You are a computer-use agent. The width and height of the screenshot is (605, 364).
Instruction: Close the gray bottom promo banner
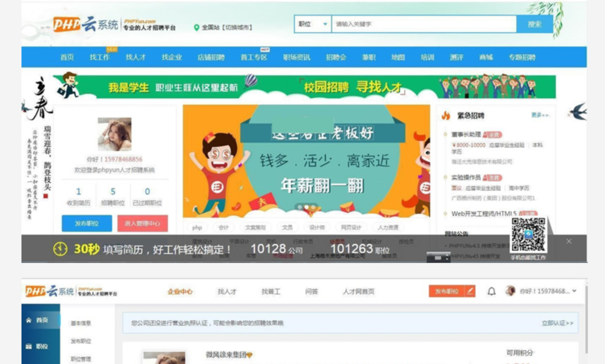pos(569,241)
